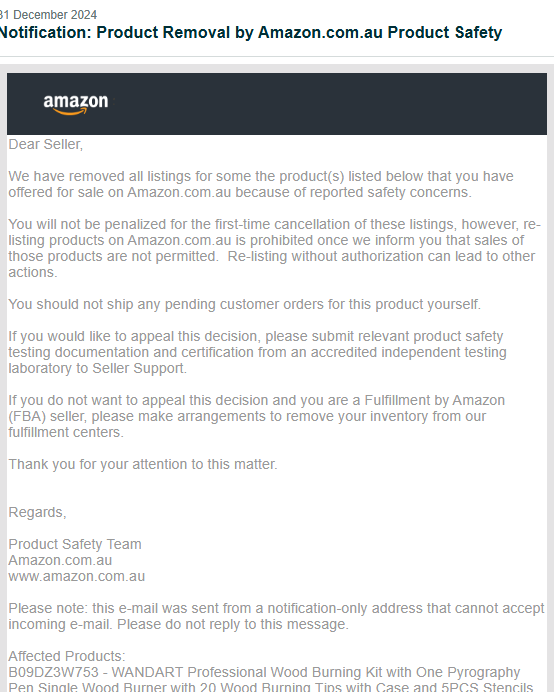Click the notification subject heading
The image size is (554, 692).
coord(251,33)
